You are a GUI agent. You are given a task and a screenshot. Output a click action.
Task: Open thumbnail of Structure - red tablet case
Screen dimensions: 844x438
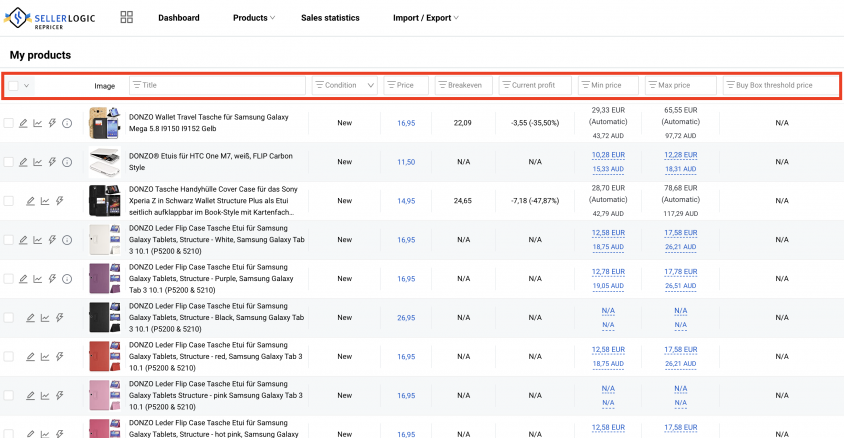(104, 356)
